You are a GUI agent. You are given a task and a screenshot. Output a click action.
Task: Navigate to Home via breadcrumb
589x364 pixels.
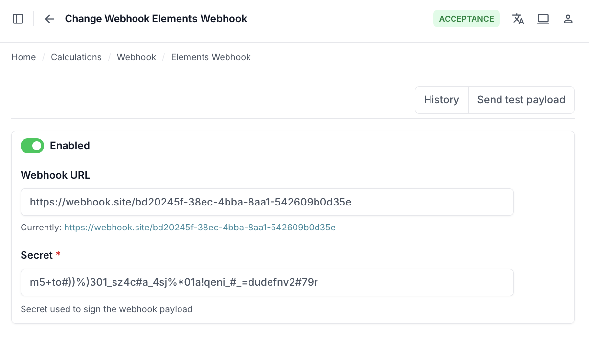[x=23, y=57]
